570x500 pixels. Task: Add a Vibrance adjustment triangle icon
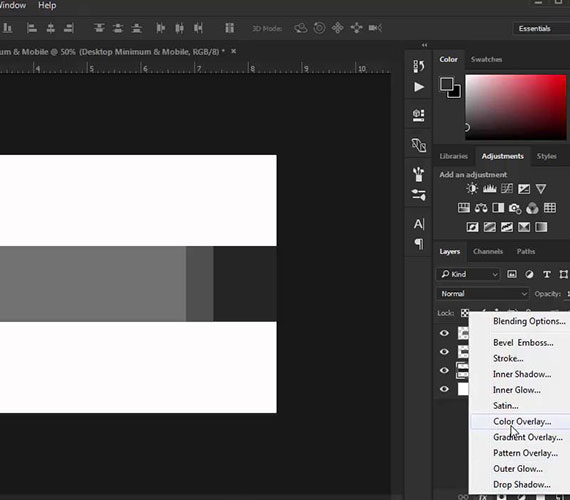[541, 188]
